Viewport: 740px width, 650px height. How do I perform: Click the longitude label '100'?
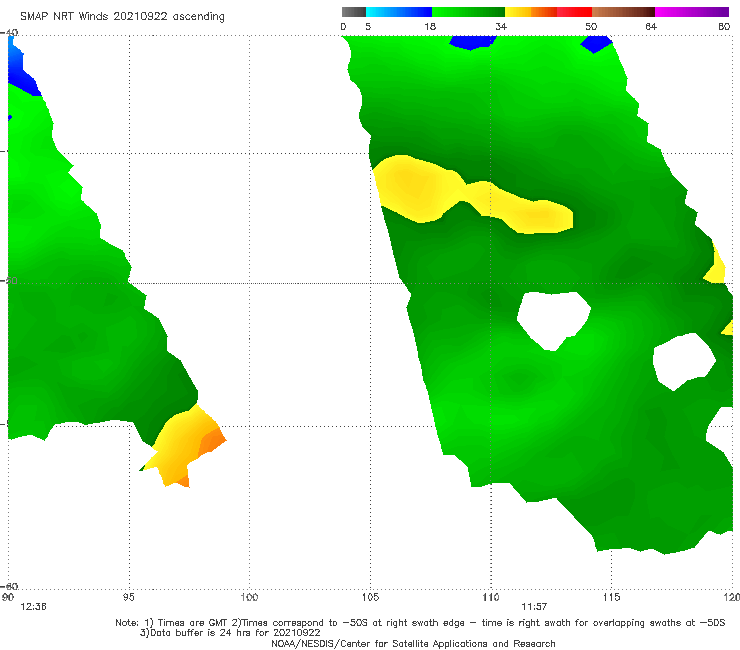(249, 597)
